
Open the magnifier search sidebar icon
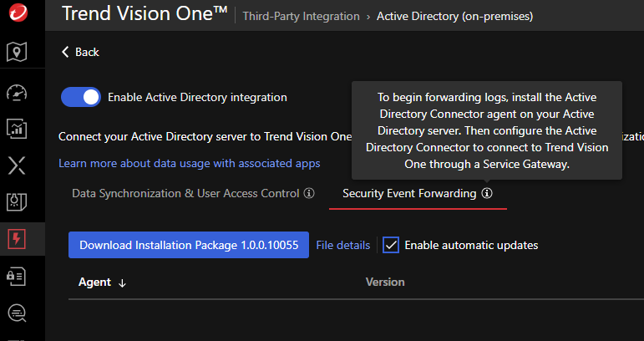(x=17, y=313)
